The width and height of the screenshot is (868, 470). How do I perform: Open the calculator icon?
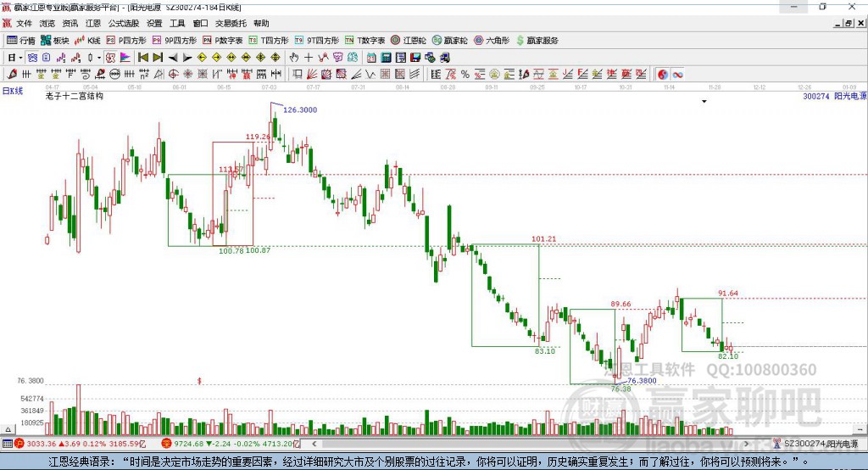click(386, 58)
